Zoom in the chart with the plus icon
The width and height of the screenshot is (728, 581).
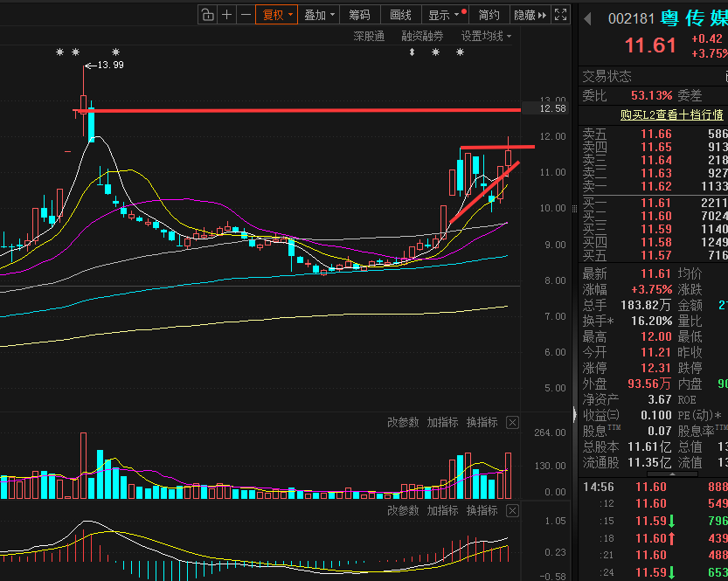(x=226, y=15)
